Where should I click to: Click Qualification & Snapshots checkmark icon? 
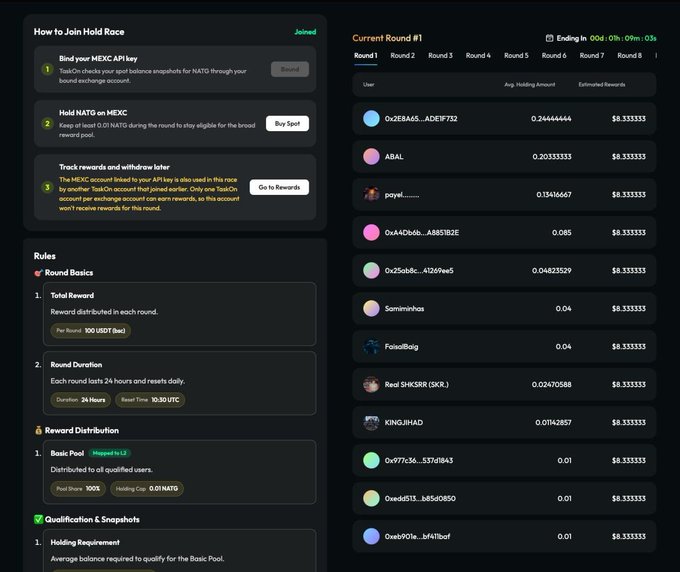pos(38,520)
